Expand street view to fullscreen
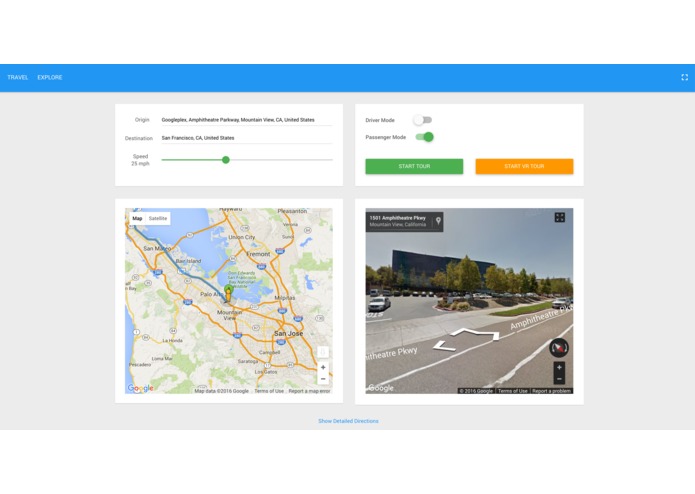The height and width of the screenshot is (494, 695). [560, 217]
